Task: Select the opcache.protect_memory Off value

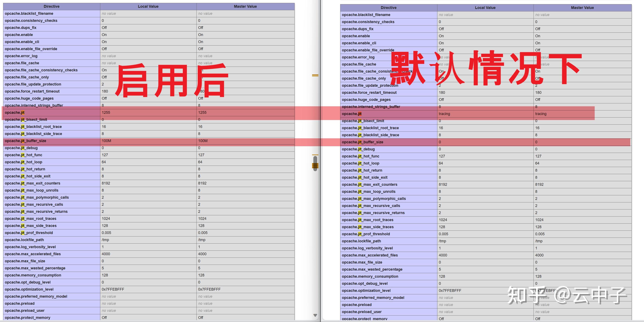Action: tap(104, 317)
